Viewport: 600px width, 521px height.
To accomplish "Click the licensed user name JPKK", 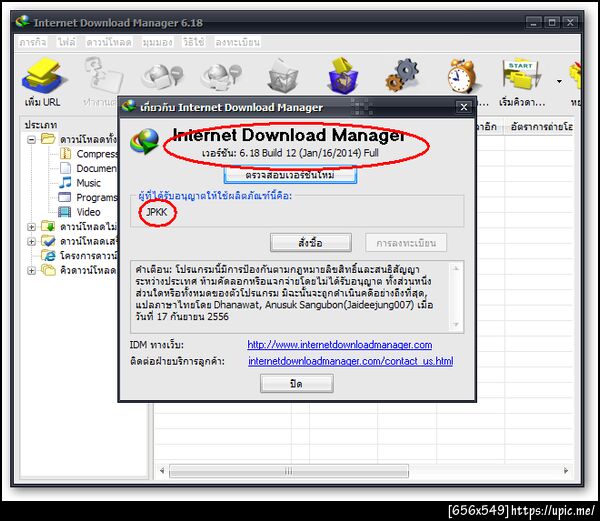I will click(157, 212).
